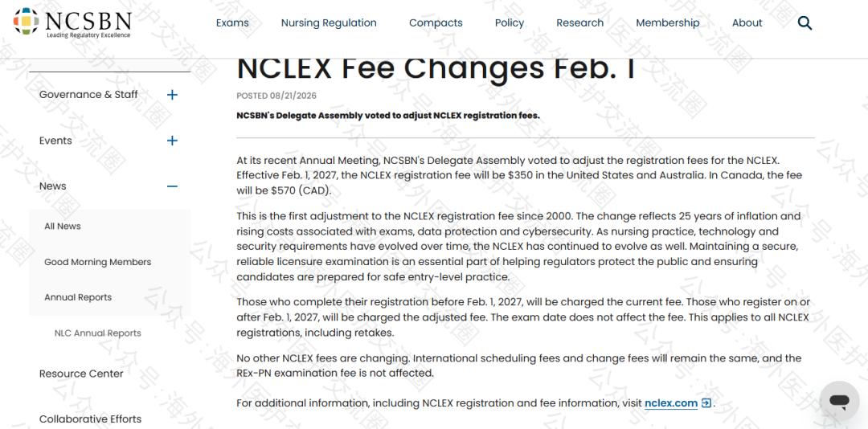Image resolution: width=868 pixels, height=429 pixels.
Task: Expand Governance & Staff with plus icon
Action: (x=172, y=95)
